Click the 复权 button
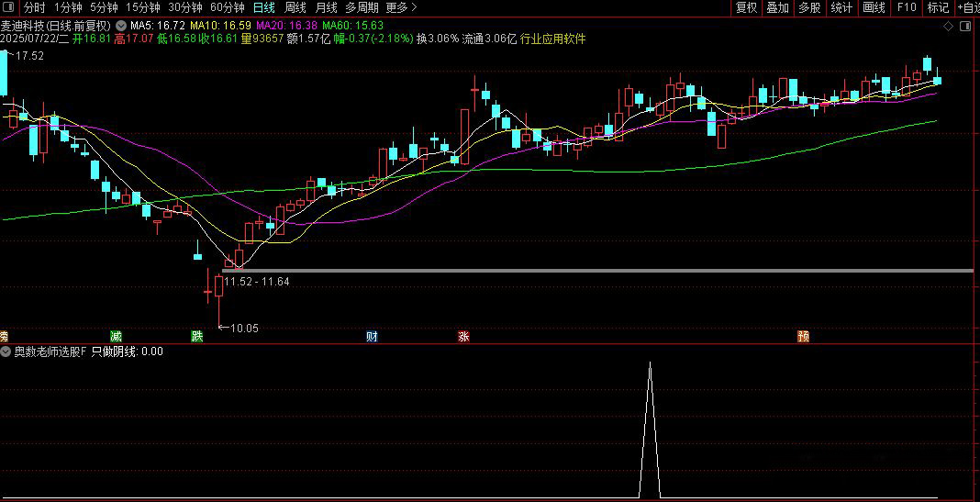The image size is (980, 502). coord(746,7)
